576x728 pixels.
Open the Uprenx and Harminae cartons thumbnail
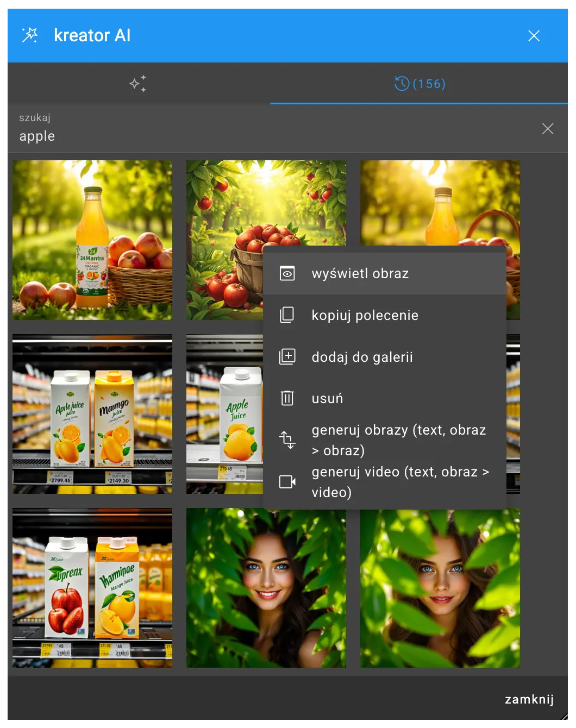pyautogui.click(x=92, y=588)
